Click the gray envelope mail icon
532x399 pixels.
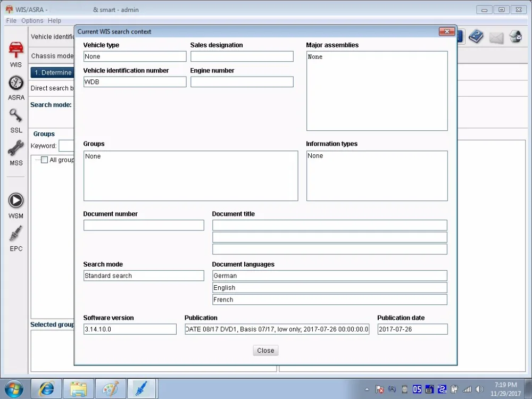[496, 37]
